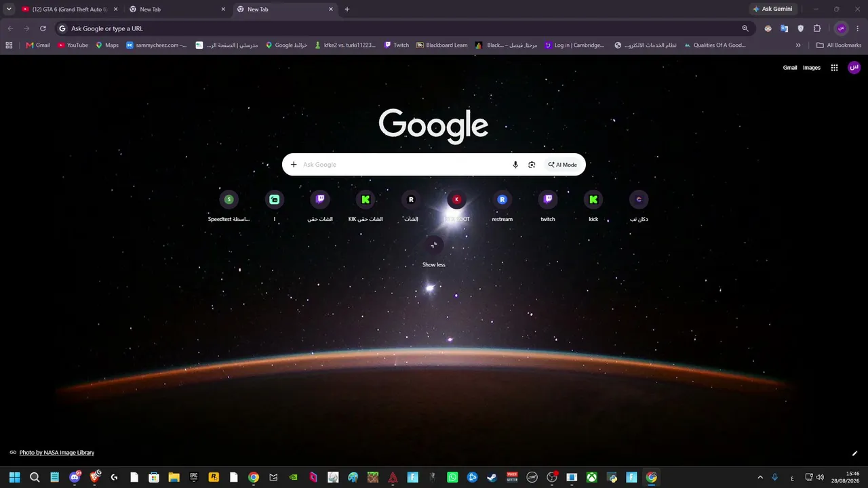This screenshot has height=488, width=868.
Task: Switch to the GTA 6 YouTube tab
Action: (x=70, y=9)
